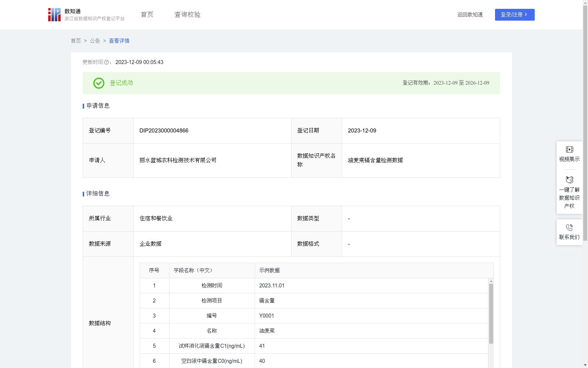This screenshot has height=368, width=588.
Task: Click the sample value 40
Action: 262,361
